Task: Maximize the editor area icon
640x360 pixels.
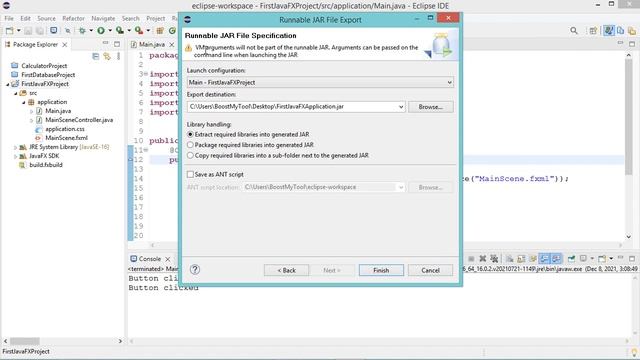Action: click(x=632, y=44)
